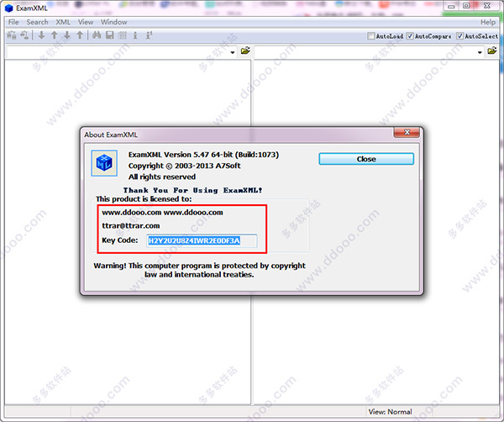The width and height of the screenshot is (504, 422).
Task: Click the 'All rights reserved' text
Action: [x=162, y=177]
